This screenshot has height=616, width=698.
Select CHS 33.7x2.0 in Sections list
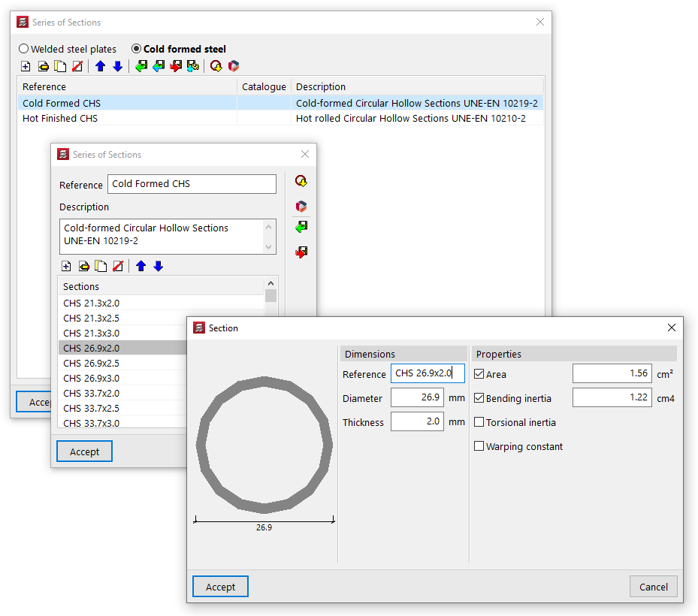[x=122, y=394]
